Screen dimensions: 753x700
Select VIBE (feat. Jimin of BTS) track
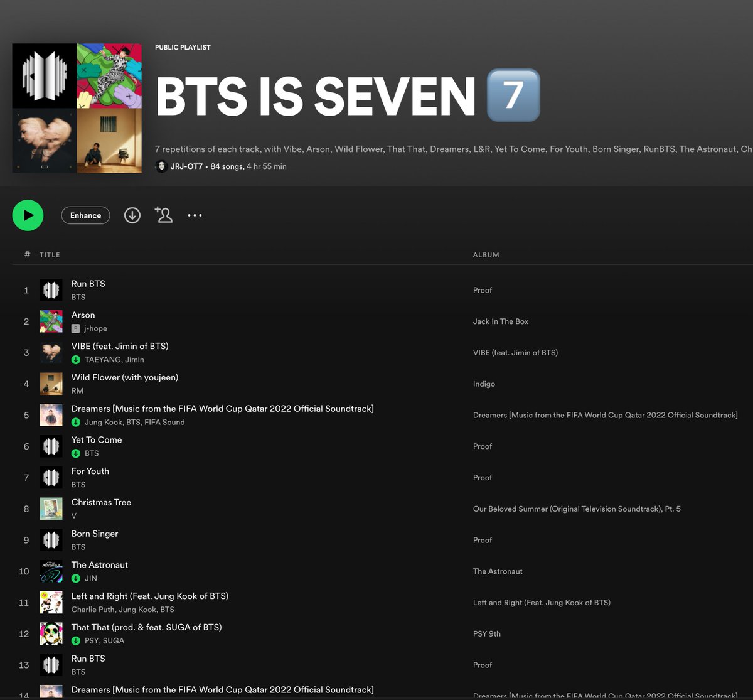120,347
